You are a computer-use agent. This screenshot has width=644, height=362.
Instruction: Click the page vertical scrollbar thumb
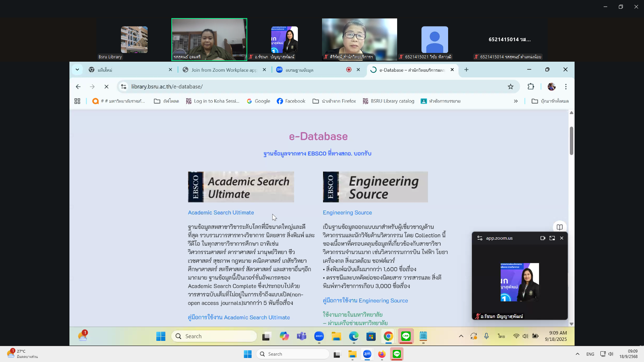[572, 141]
